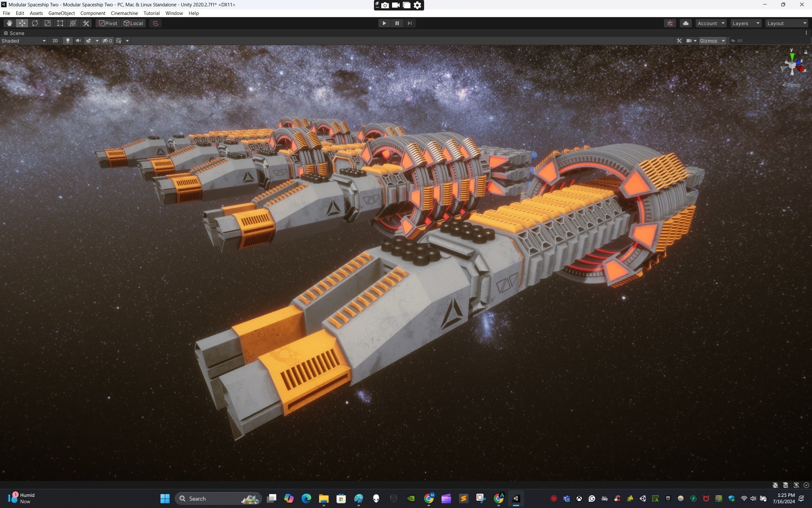Open Windows Start menu
This screenshot has width=812, height=508.
point(165,498)
